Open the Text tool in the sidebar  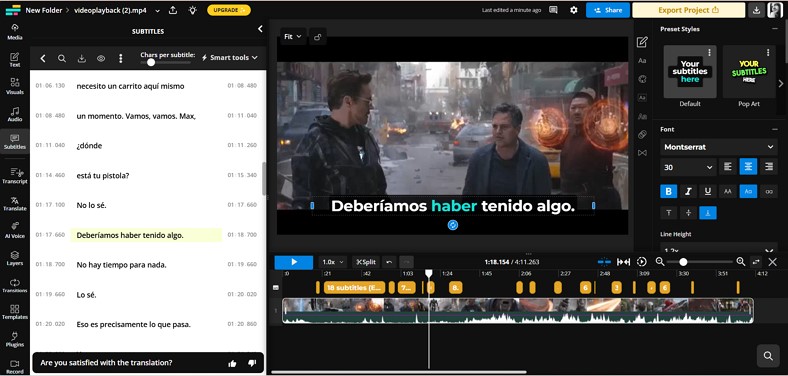[x=15, y=60]
